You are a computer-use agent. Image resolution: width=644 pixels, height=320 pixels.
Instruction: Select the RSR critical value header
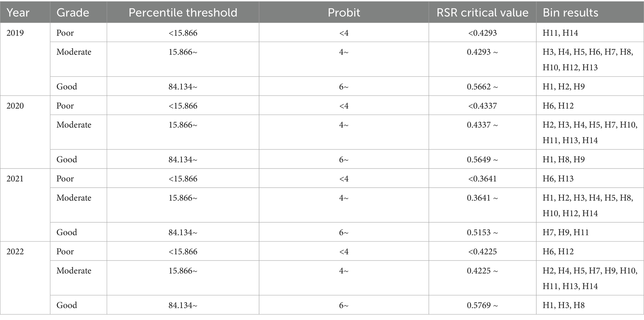click(x=482, y=12)
